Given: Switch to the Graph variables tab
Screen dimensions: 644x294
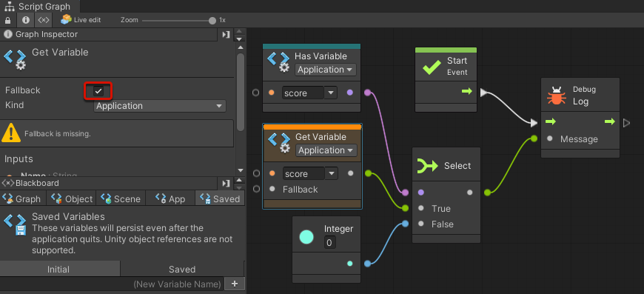Looking at the screenshot, I should [23, 198].
